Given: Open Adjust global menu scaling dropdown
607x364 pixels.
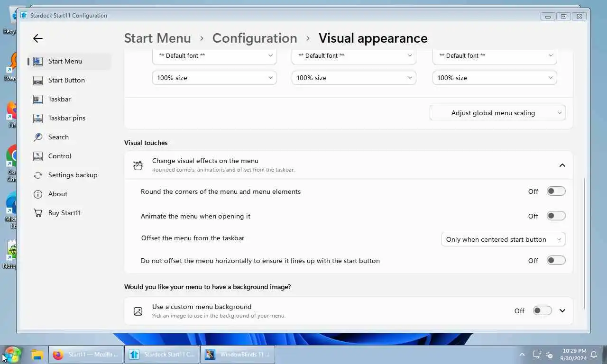Looking at the screenshot, I should tap(497, 113).
